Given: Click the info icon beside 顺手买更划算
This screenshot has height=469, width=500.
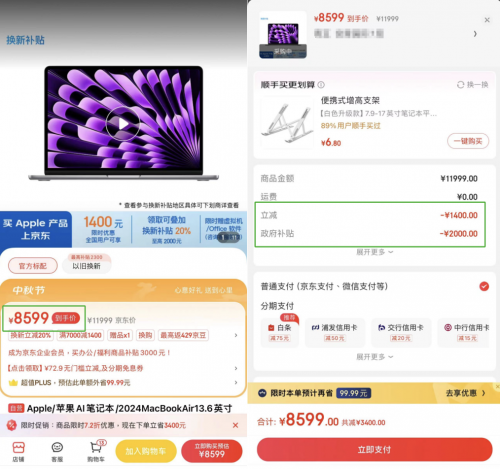Looking at the screenshot, I should click(321, 85).
